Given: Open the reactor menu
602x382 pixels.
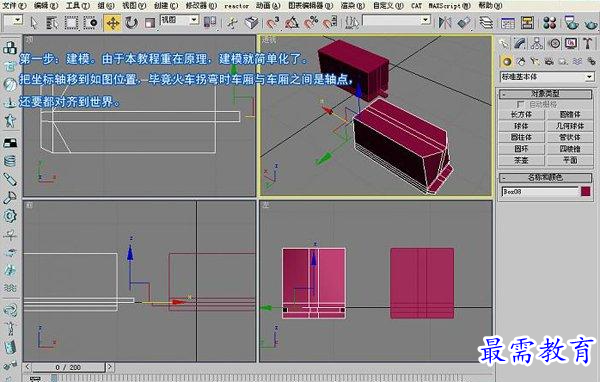Looking at the screenshot, I should [236, 6].
